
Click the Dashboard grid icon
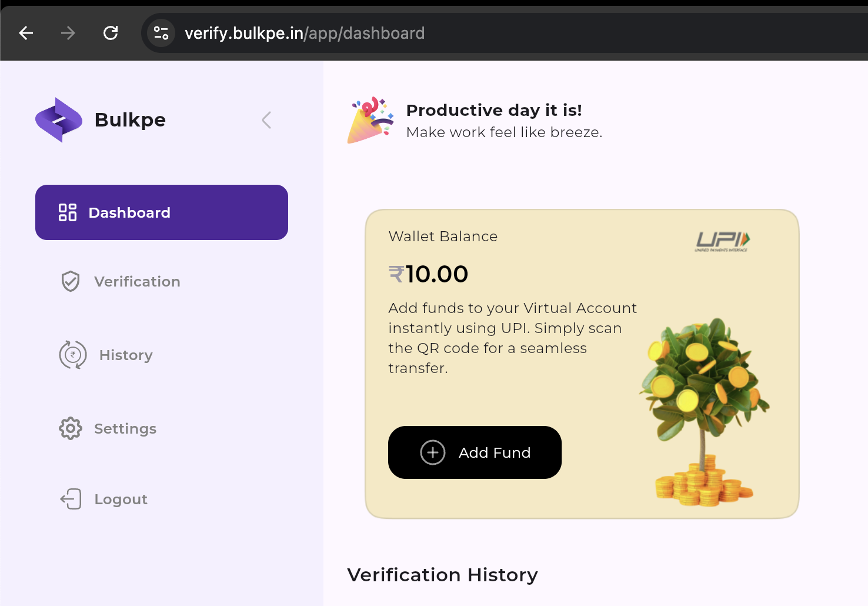coord(68,212)
